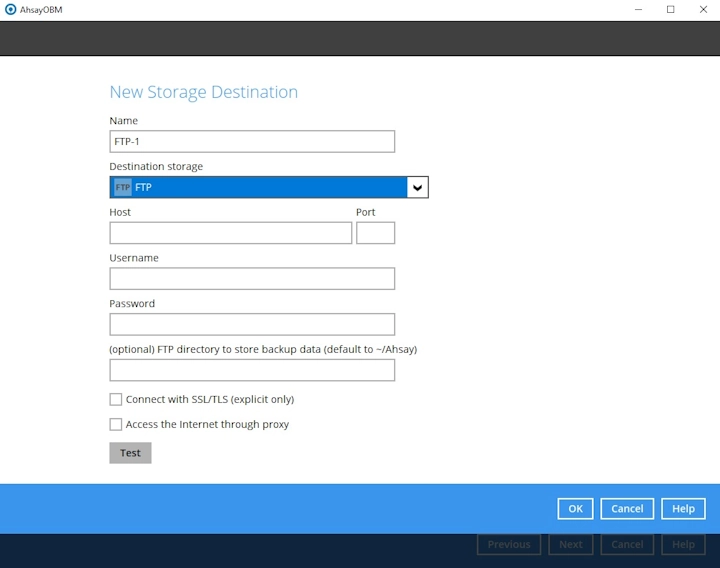720x568 pixels.
Task: Click the Name field containing FTP-1
Action: [252, 141]
